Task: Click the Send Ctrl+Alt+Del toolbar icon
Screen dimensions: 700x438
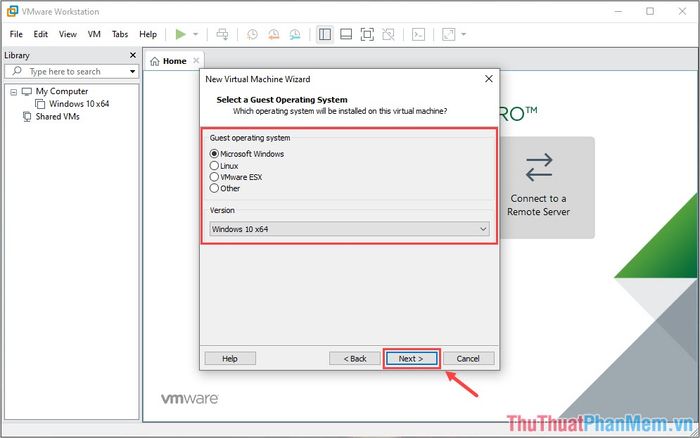Action: pos(222,34)
